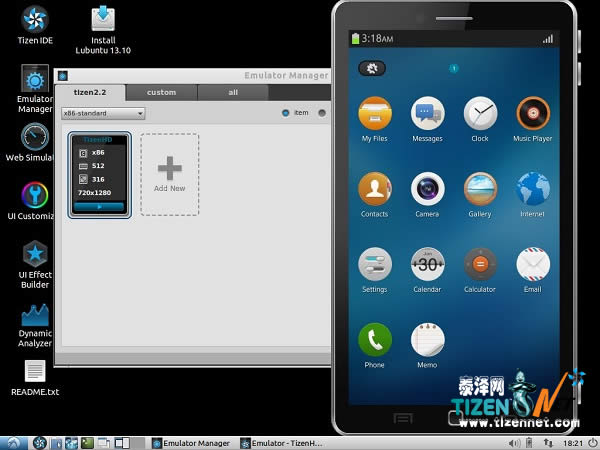Open My Files app in emulator

tap(375, 120)
